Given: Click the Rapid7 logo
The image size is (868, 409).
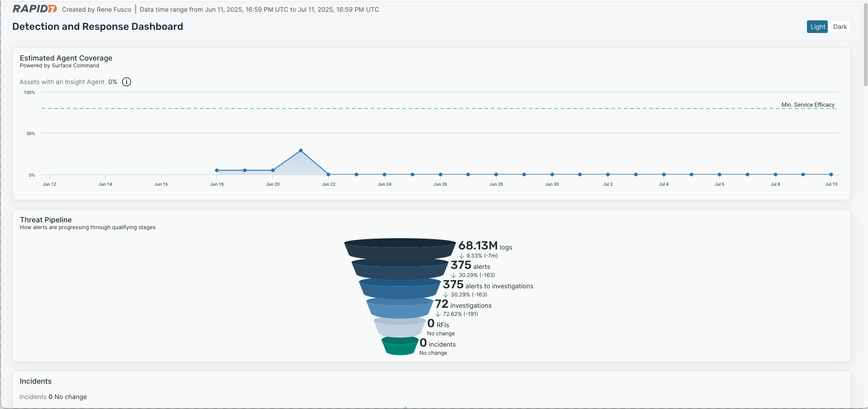Looking at the screenshot, I should pos(35,9).
